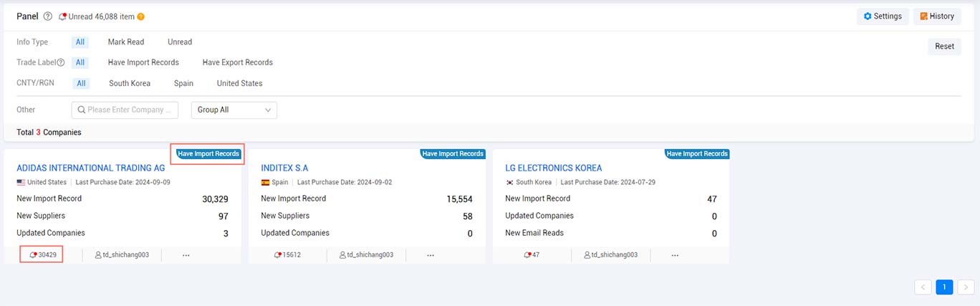Select All under Info Type
The height and width of the screenshot is (306, 980).
pyautogui.click(x=80, y=42)
